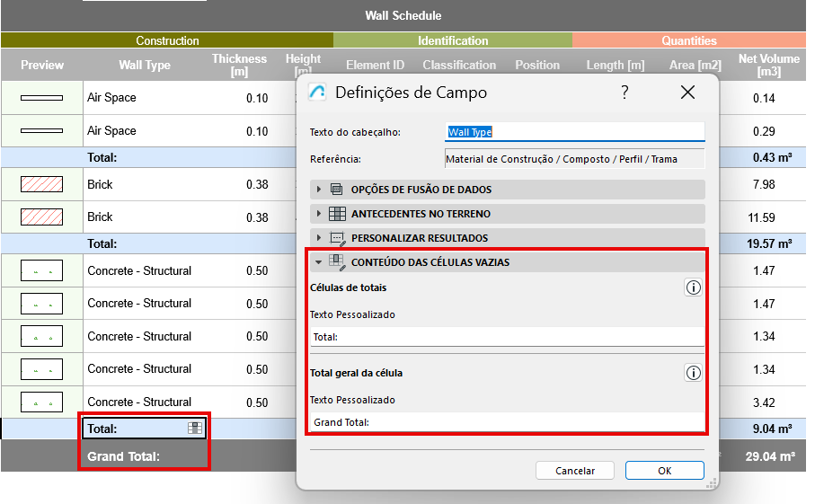Click the Wall Type column header
Screen dimensions: 815x504
145,65
